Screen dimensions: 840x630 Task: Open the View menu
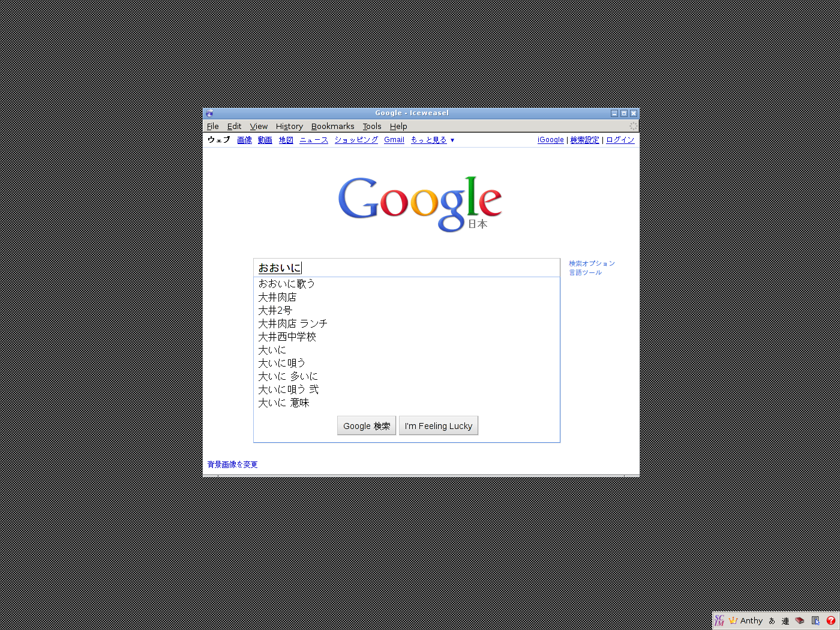259,126
